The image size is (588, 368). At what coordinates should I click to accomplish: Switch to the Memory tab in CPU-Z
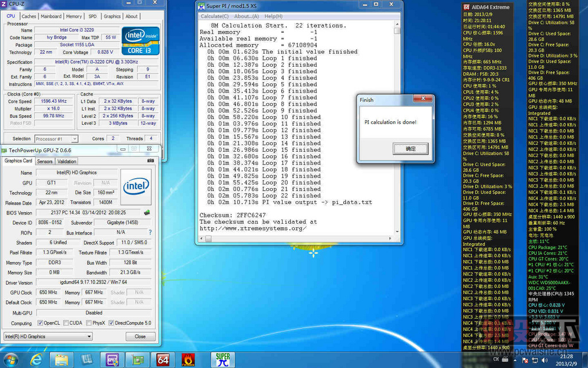pyautogui.click(x=74, y=16)
